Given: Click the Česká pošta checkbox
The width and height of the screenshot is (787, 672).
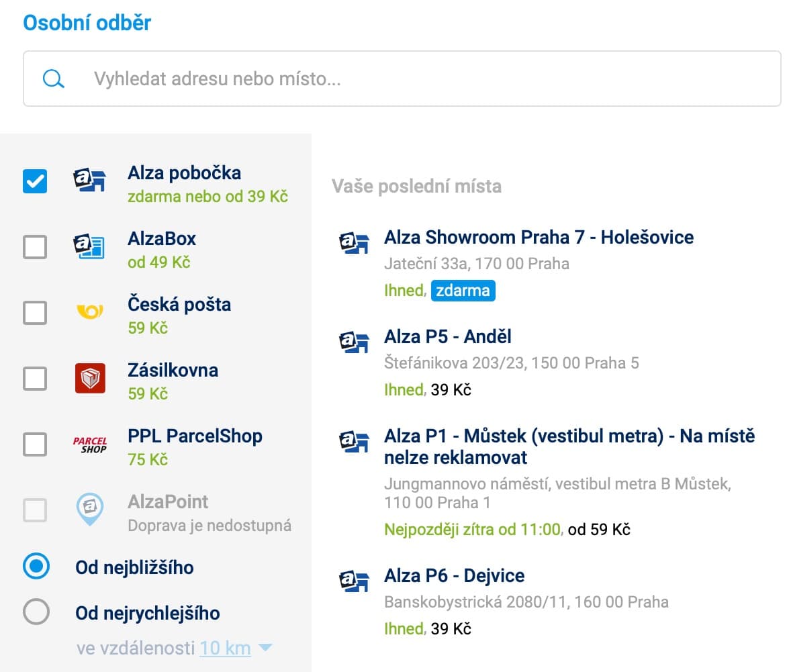Looking at the screenshot, I should (x=35, y=313).
